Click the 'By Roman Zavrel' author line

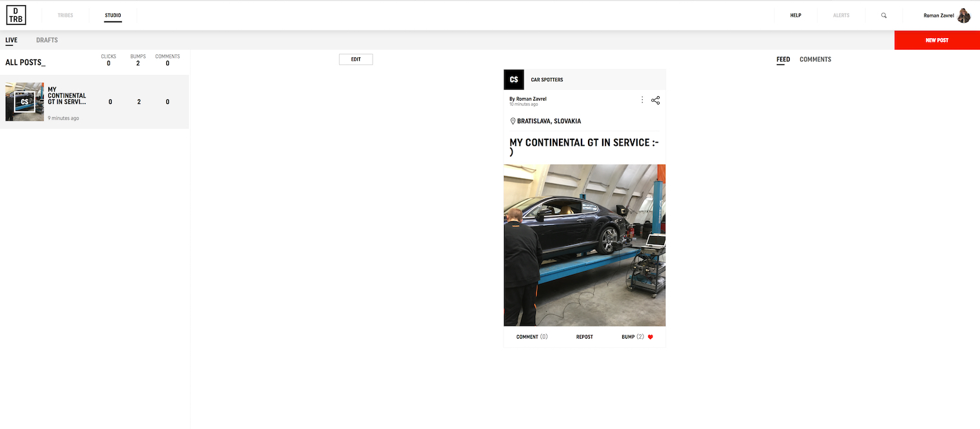click(x=528, y=99)
